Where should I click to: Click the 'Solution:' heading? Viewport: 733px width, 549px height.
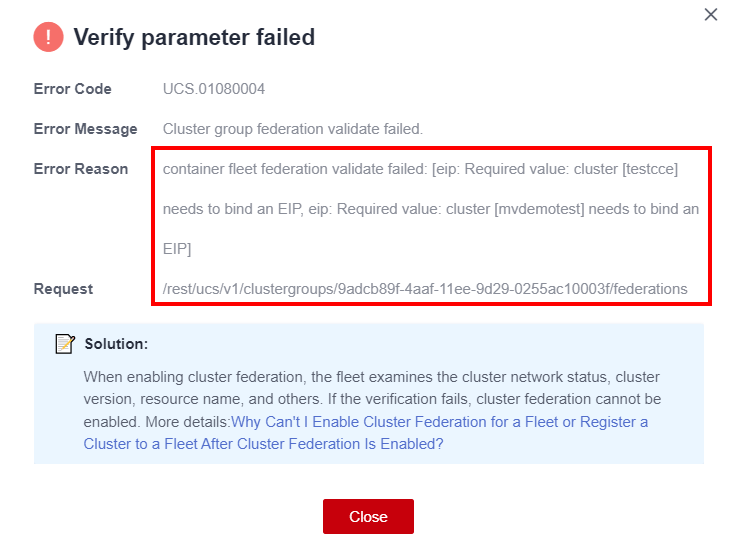(116, 344)
